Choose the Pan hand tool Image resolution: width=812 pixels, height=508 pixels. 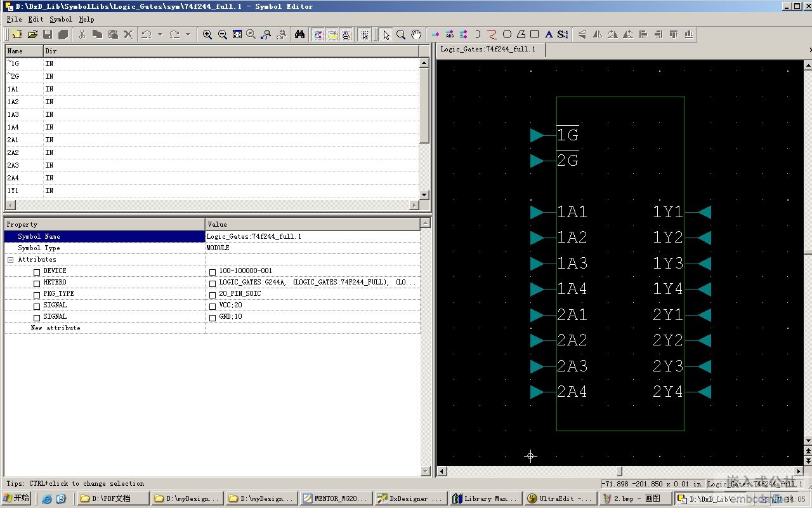pyautogui.click(x=416, y=34)
